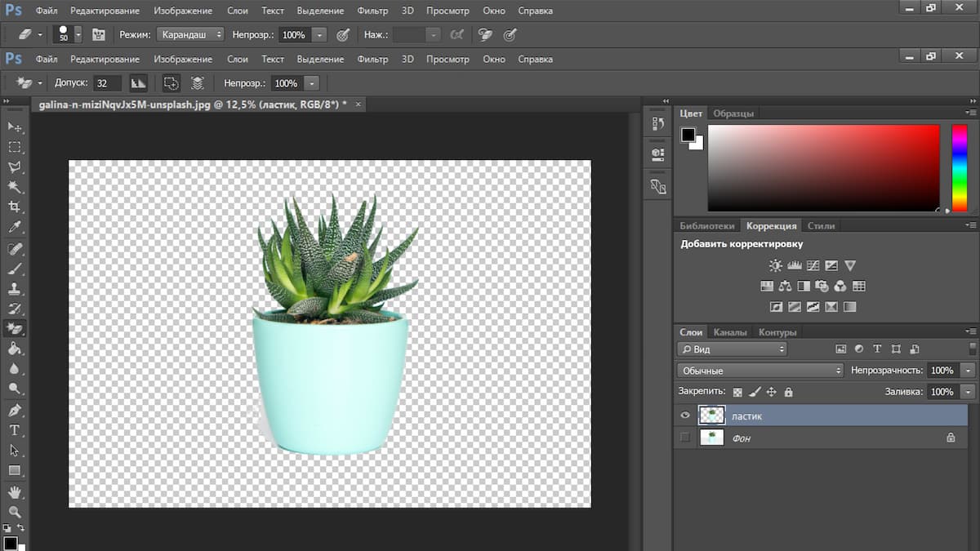
Task: Select the Crop tool in the toolbar
Action: tap(15, 207)
